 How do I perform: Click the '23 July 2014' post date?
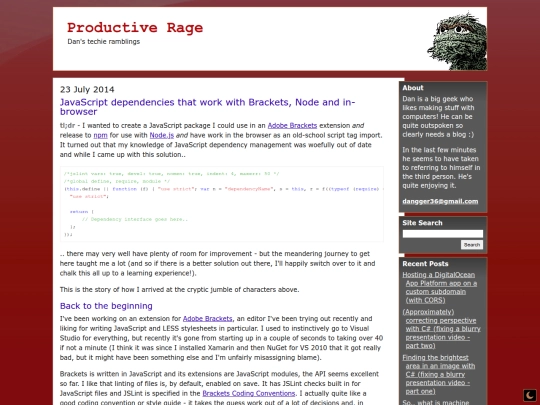tap(87, 90)
